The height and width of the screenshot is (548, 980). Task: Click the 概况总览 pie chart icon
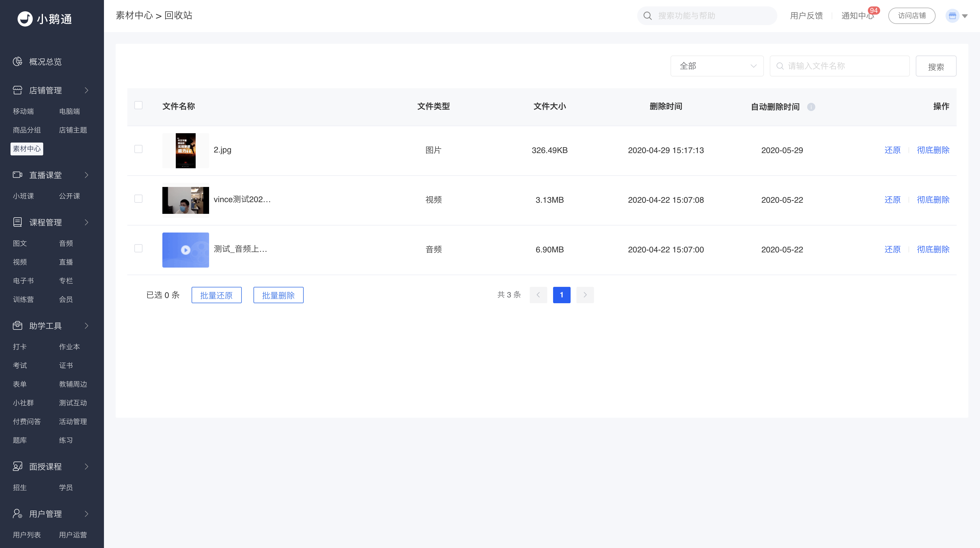[x=18, y=62]
